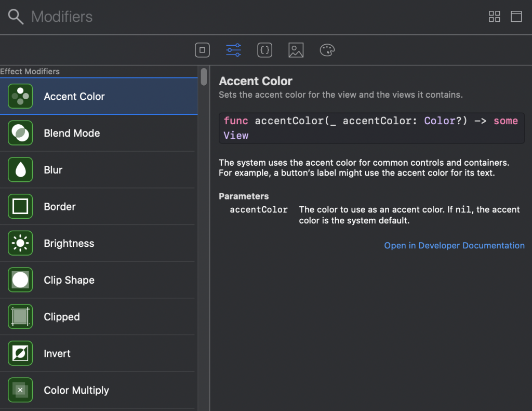
Task: Open the Views library tab icon
Action: pos(202,50)
